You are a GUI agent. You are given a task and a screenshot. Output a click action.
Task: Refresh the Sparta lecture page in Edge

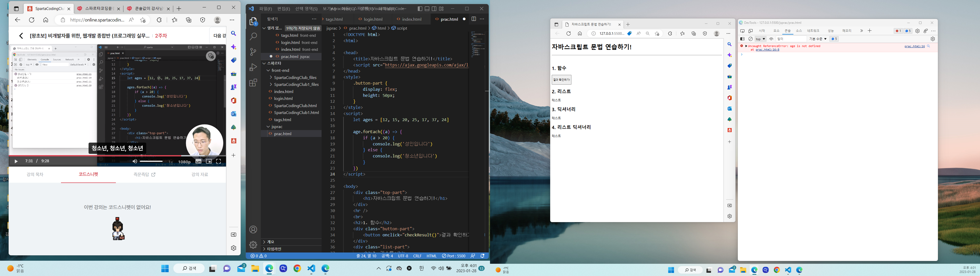pos(32,20)
